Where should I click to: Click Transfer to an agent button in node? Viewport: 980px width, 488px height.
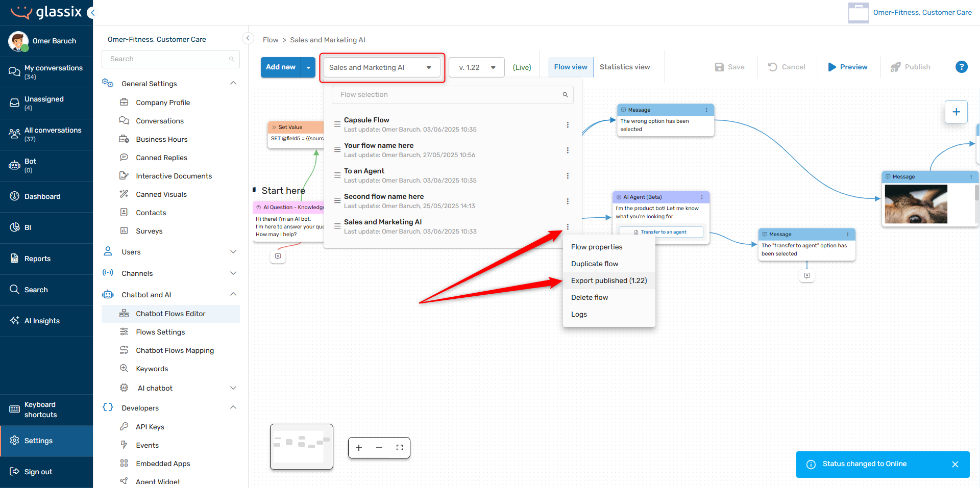(x=661, y=232)
